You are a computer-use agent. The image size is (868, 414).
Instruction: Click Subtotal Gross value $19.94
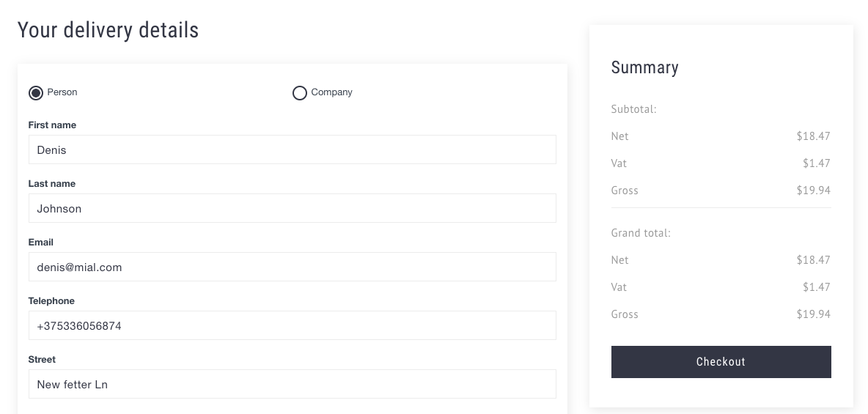[x=813, y=191]
